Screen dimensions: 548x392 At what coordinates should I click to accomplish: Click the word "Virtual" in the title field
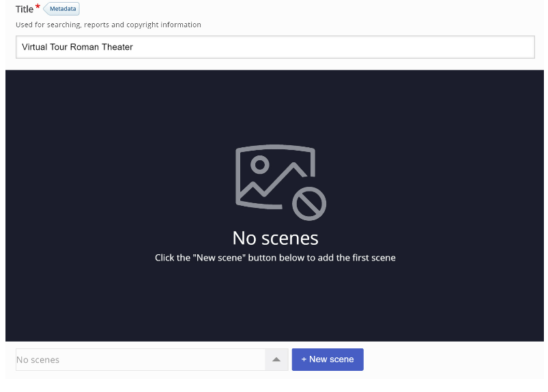[34, 47]
